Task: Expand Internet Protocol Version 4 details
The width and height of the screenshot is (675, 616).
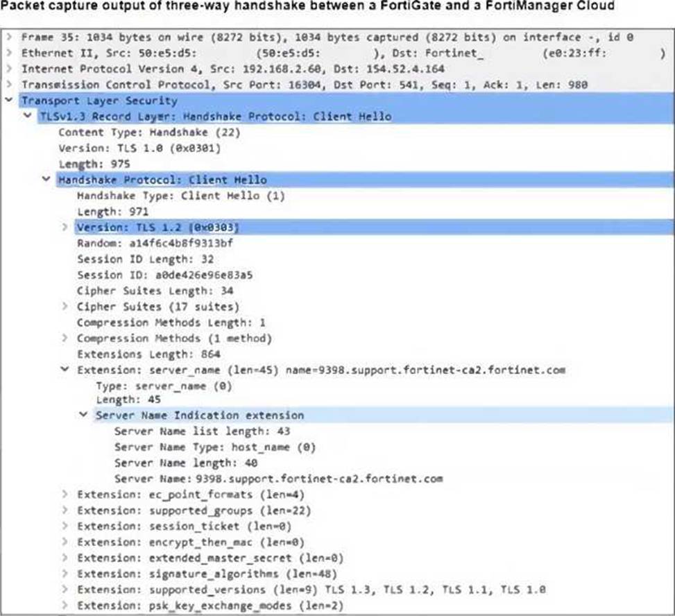Action: [x=8, y=69]
